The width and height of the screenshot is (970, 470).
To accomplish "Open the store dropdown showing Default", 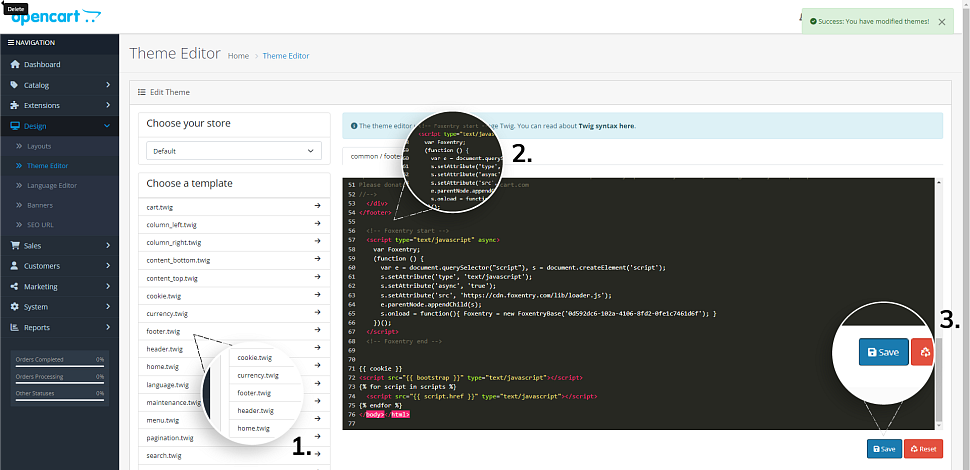I will [234, 151].
